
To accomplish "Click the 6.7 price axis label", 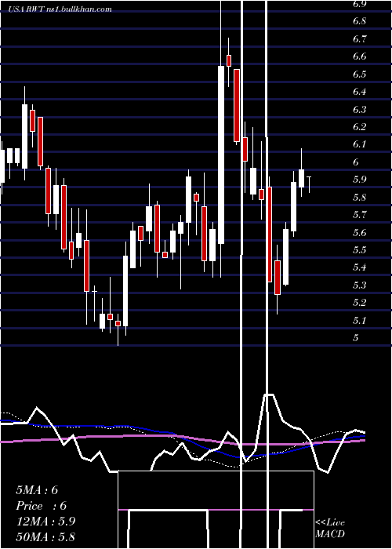I will pos(360,39).
